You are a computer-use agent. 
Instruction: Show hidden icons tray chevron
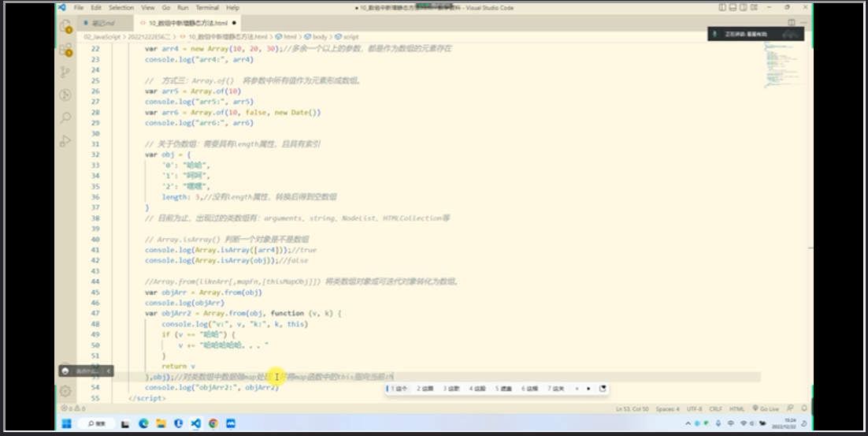pos(688,424)
